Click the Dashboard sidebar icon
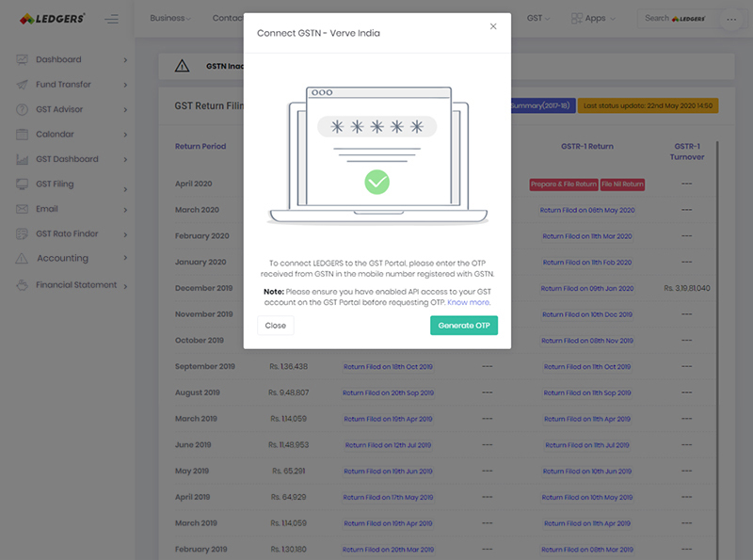This screenshot has width=753, height=560. pyautogui.click(x=22, y=59)
